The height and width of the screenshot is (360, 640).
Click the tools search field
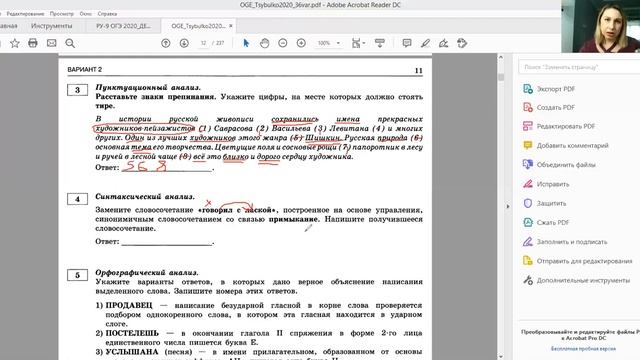tap(579, 67)
